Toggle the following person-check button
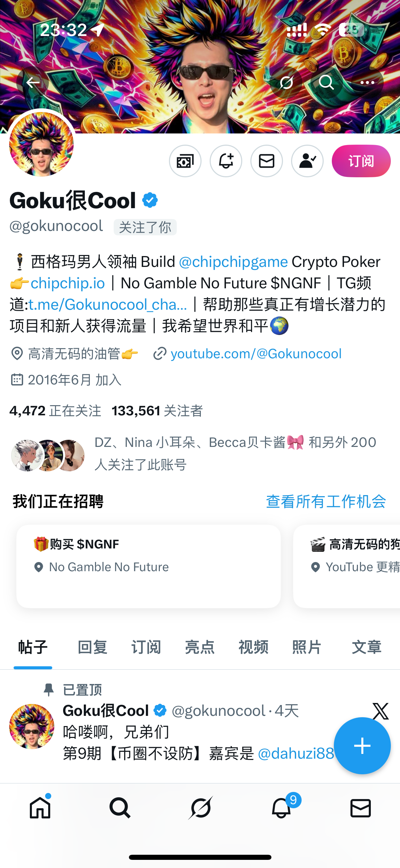This screenshot has height=868, width=400. 307,161
